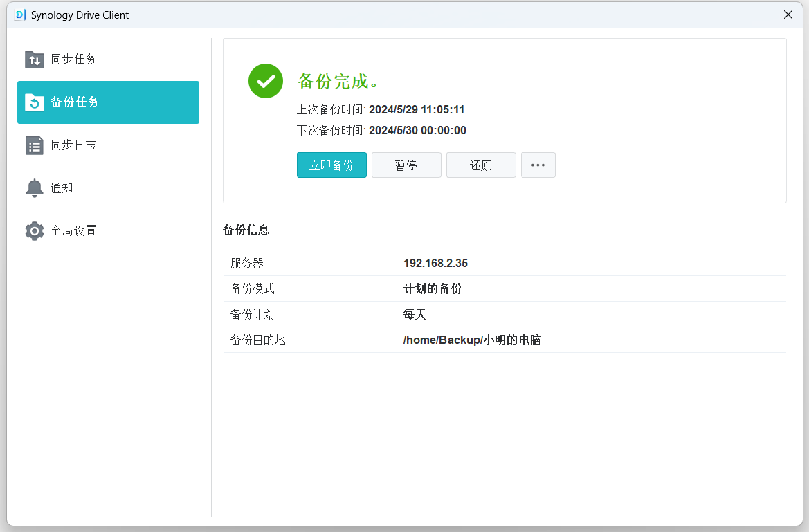Go to 同步日志 in the sidebar
809x532 pixels.
[73, 145]
